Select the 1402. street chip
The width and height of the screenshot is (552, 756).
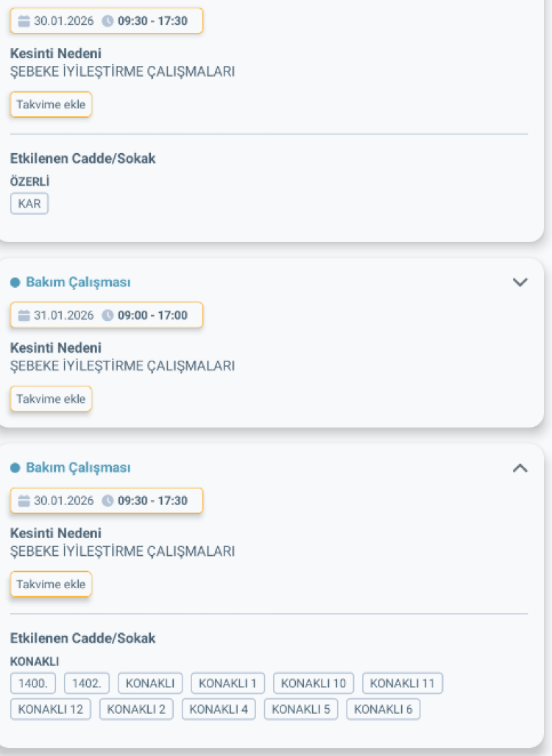point(86,682)
